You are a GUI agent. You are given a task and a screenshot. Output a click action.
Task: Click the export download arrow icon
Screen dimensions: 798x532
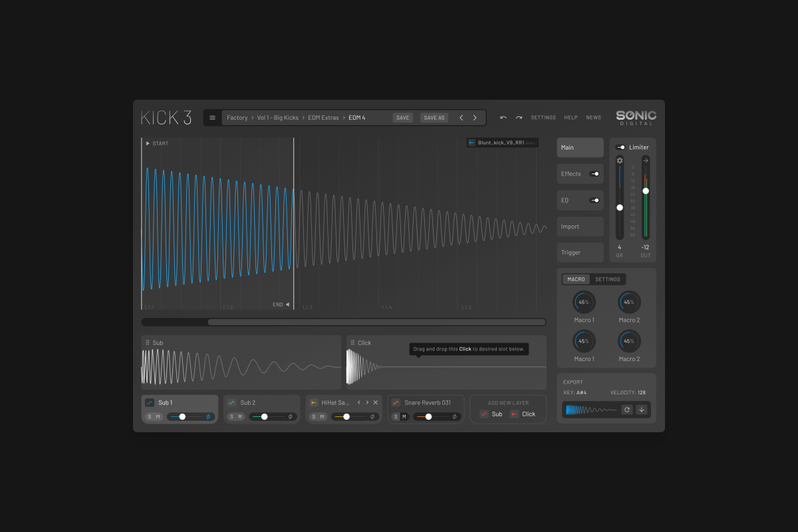click(642, 410)
